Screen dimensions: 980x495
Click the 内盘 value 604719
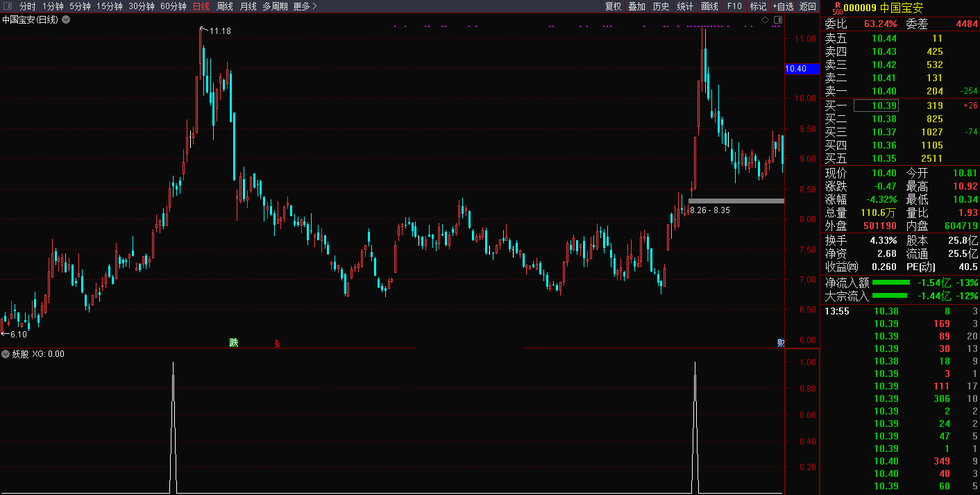(x=961, y=226)
